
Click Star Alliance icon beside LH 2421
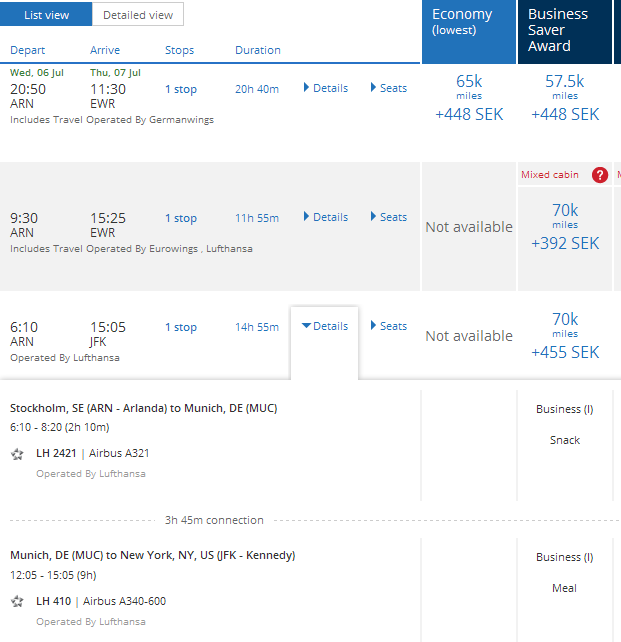[17, 454]
